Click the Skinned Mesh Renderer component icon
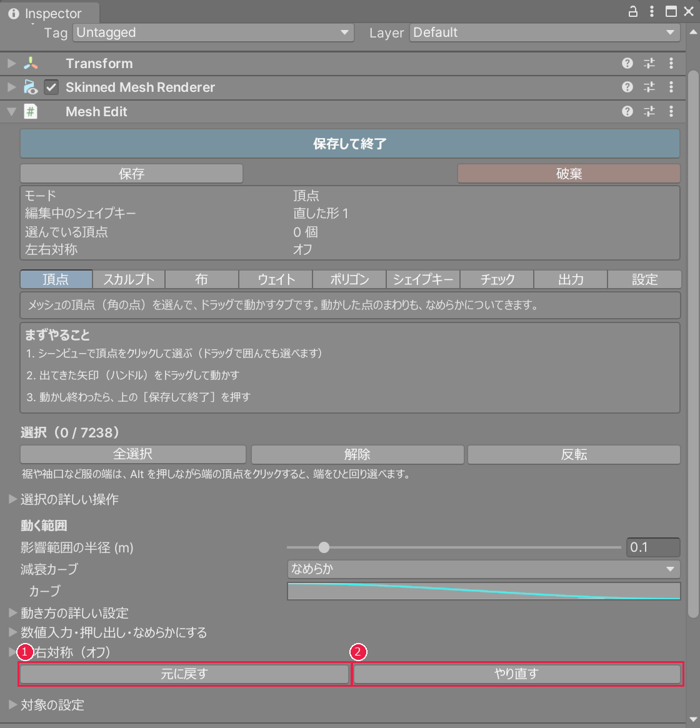Viewport: 700px width, 728px height. point(31,87)
